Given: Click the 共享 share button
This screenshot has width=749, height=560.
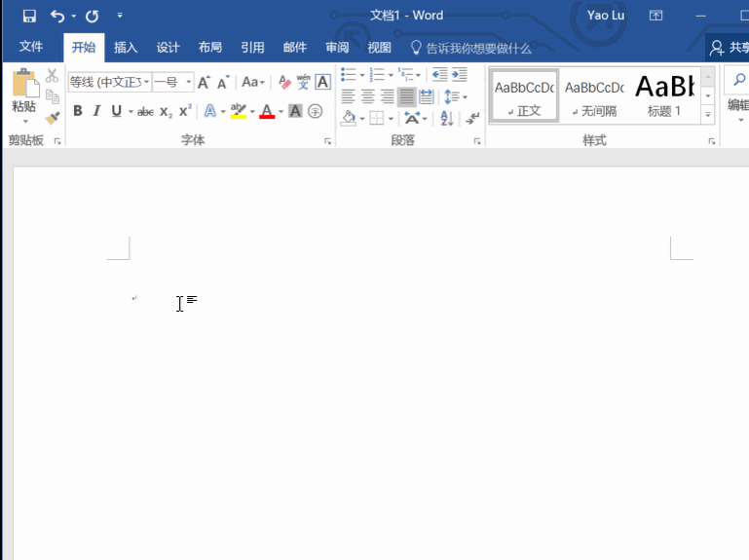Looking at the screenshot, I should (x=729, y=48).
